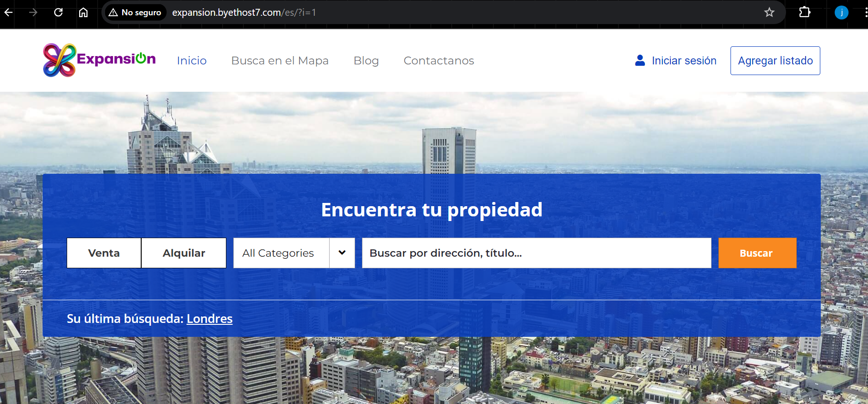The width and height of the screenshot is (868, 404).
Task: Select the Alquilar option
Action: 184,253
